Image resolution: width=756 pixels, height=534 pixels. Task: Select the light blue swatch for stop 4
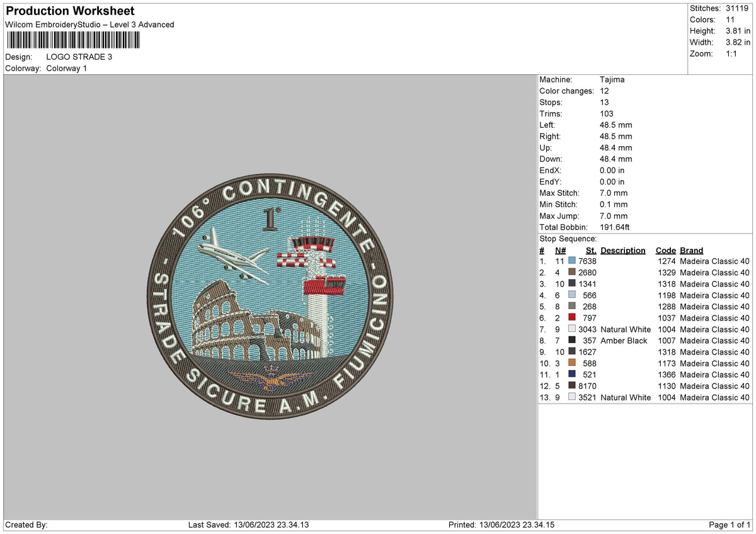[572, 295]
